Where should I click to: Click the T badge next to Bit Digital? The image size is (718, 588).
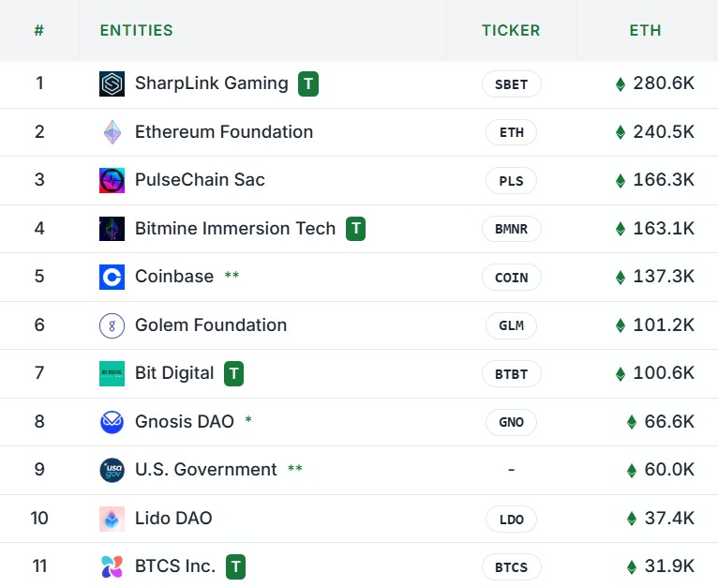[233, 374]
